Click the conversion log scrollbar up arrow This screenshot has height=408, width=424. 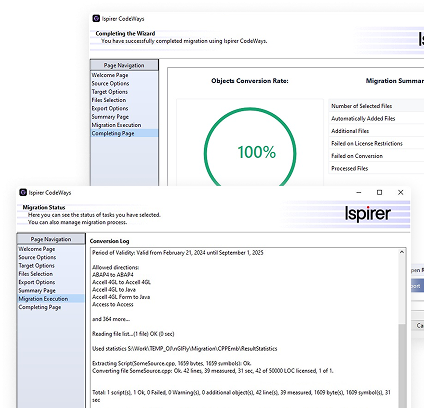point(402,252)
